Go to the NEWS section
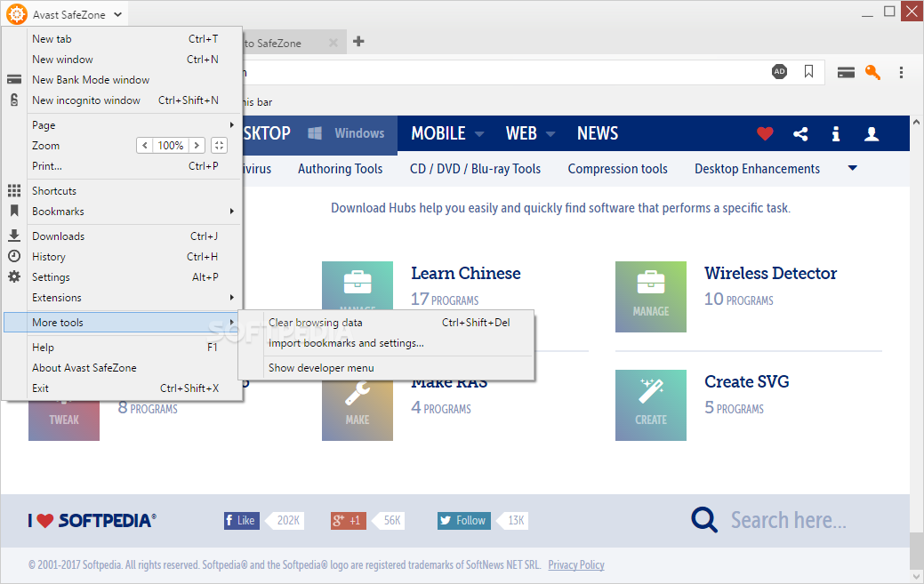Viewport: 924px width, 584px height. (x=598, y=133)
